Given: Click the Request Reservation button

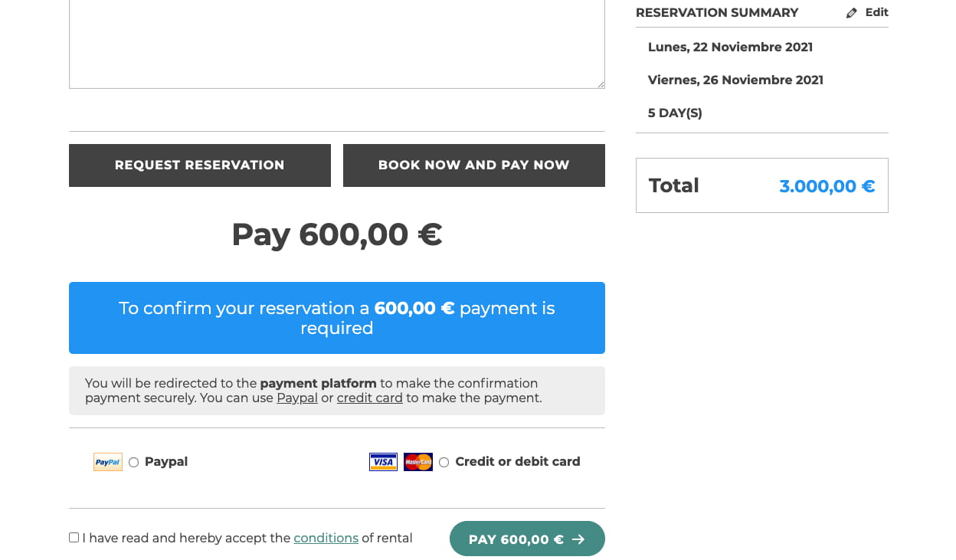Looking at the screenshot, I should tap(200, 165).
